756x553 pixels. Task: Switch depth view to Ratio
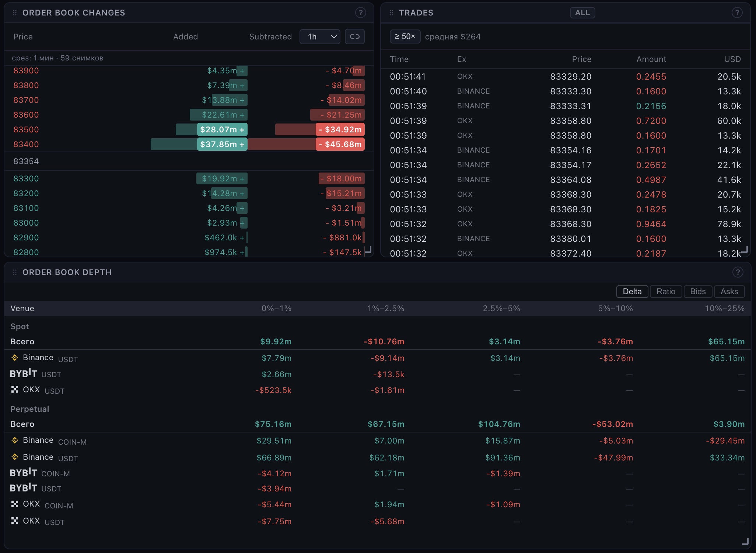[x=666, y=292]
